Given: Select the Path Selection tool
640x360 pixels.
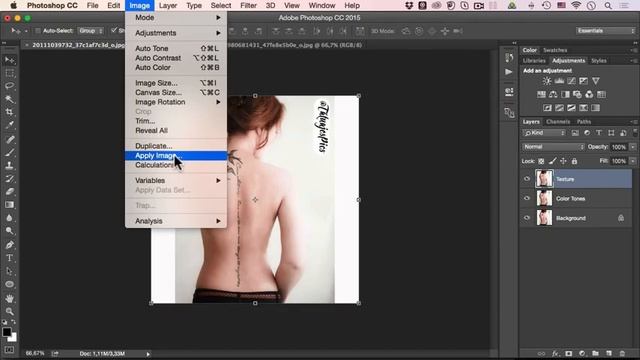Looking at the screenshot, I should [x=10, y=271].
